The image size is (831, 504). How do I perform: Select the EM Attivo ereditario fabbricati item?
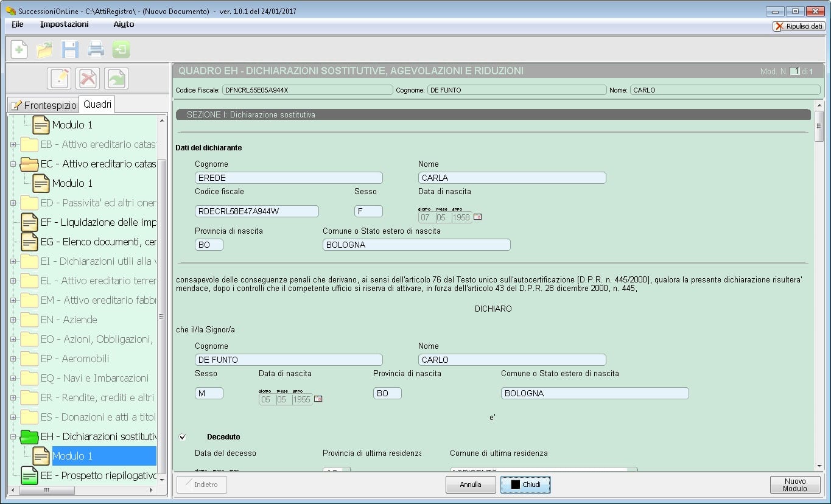coord(99,300)
